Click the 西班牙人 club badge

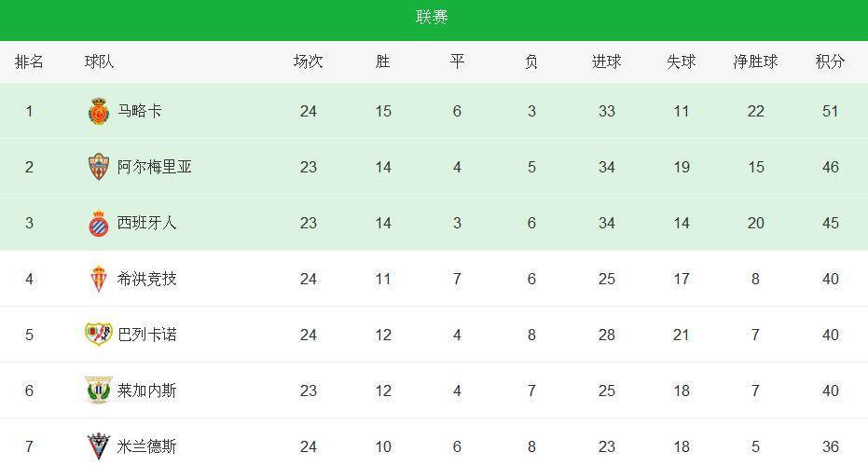coord(99,223)
